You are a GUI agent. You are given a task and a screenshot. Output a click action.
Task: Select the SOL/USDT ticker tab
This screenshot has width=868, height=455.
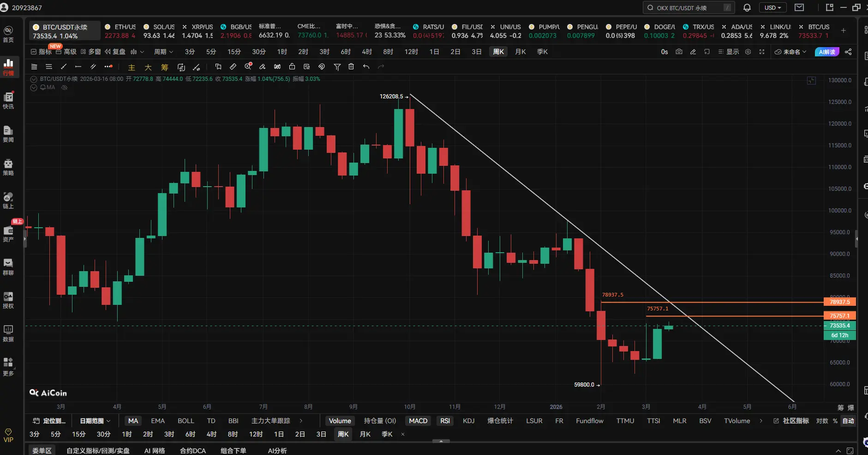click(159, 31)
